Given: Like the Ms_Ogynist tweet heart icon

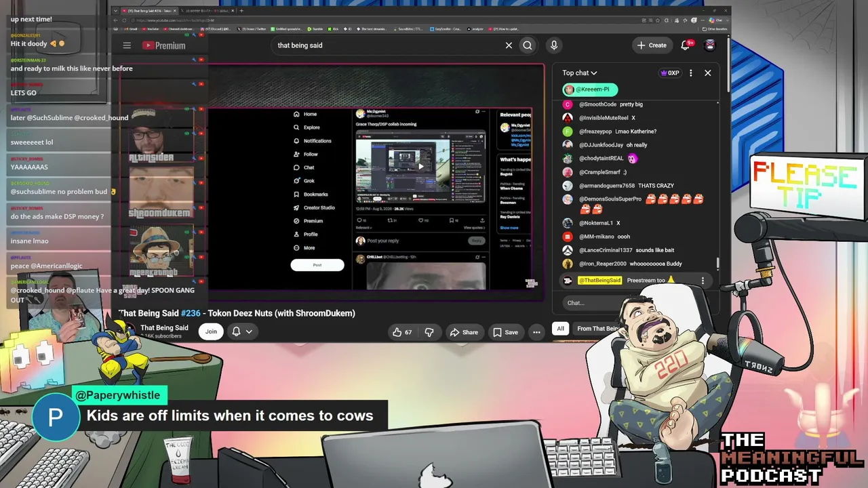Looking at the screenshot, I should click(421, 220).
